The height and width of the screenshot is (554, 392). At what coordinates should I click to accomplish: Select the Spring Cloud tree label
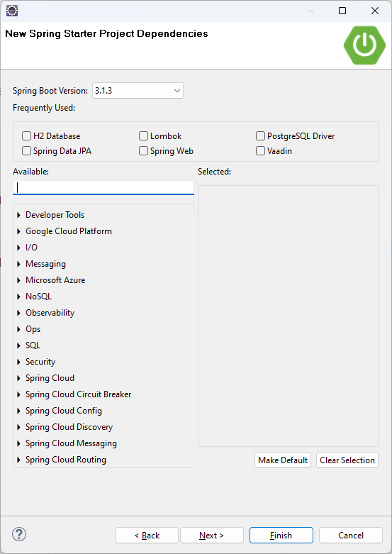point(50,378)
